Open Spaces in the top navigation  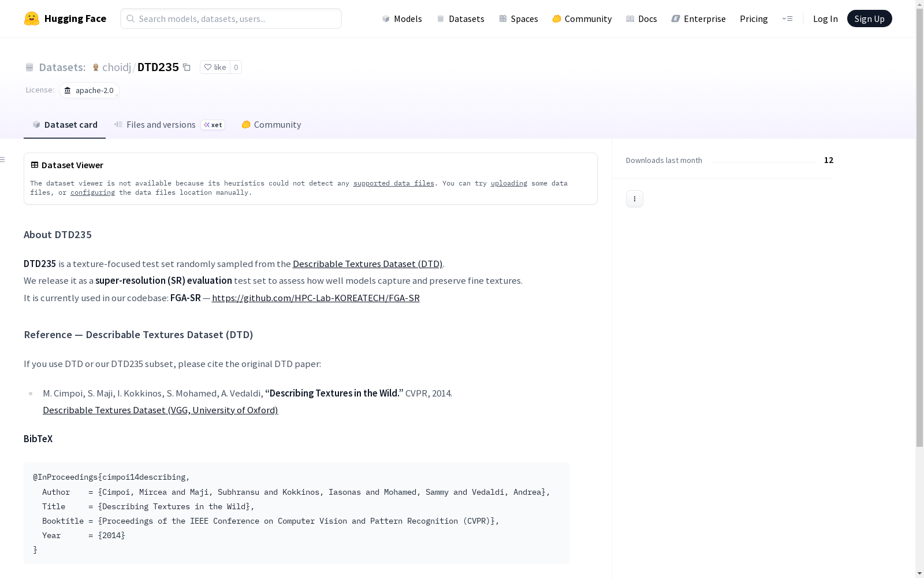(x=519, y=18)
